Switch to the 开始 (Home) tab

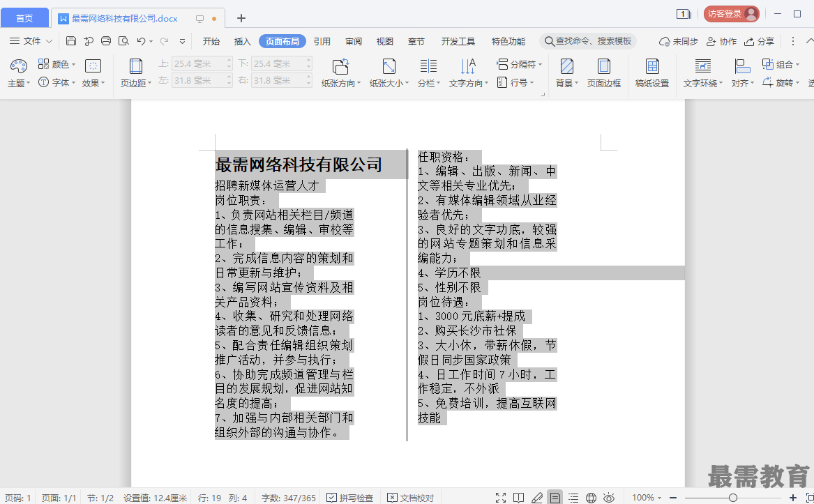211,41
